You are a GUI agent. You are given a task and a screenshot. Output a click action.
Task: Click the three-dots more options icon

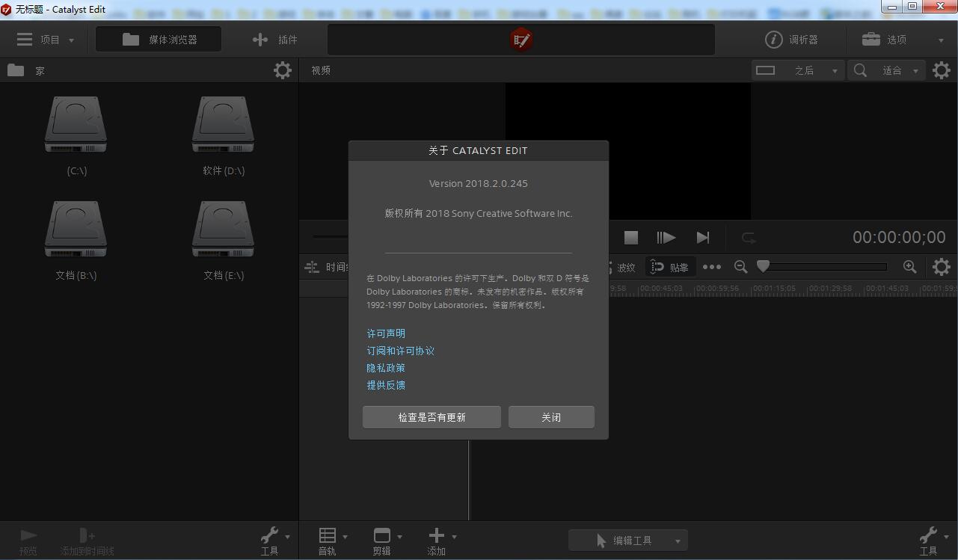tap(712, 267)
